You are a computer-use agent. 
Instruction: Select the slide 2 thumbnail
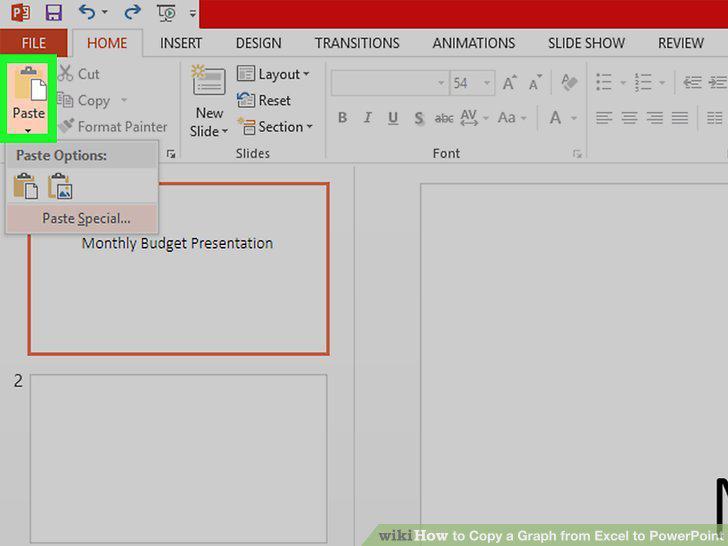(x=179, y=458)
